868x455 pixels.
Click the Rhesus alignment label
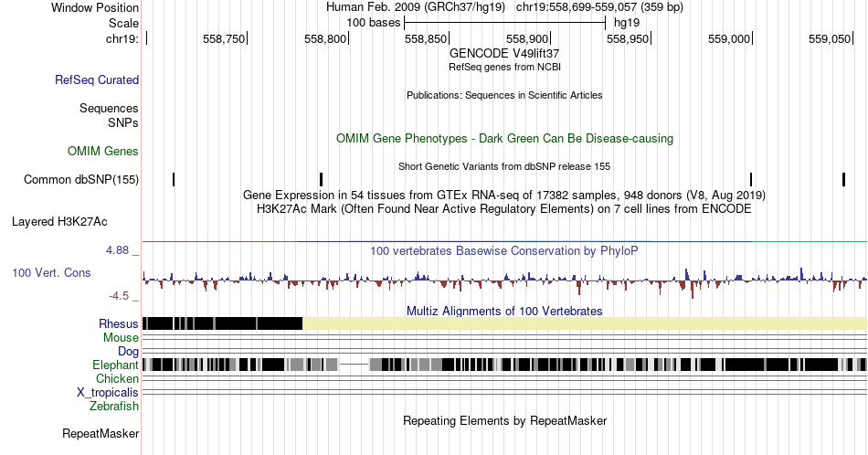pyautogui.click(x=119, y=323)
